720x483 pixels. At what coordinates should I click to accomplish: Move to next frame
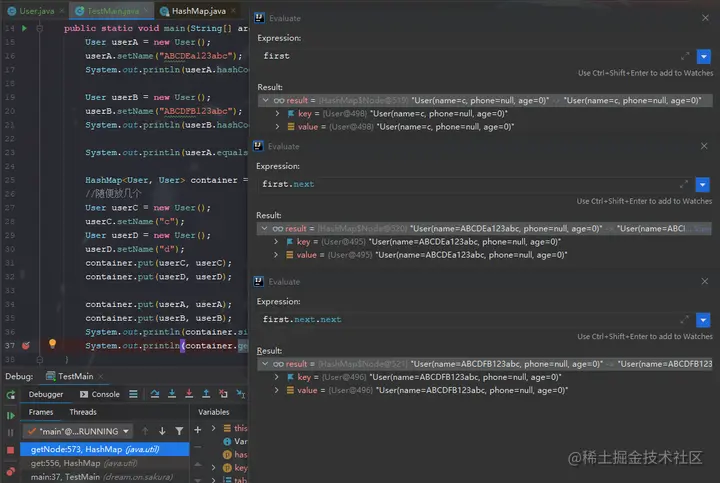click(162, 431)
